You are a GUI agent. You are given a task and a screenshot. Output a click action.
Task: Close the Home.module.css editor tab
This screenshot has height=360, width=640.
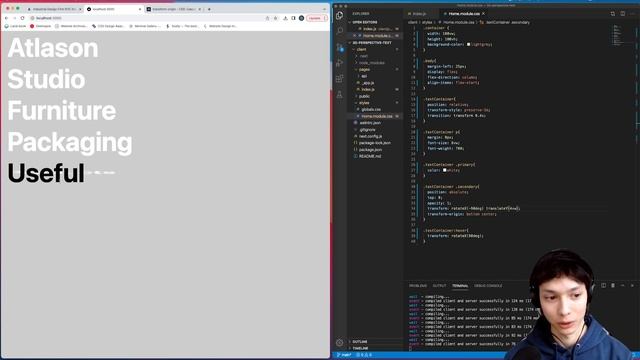click(x=483, y=13)
